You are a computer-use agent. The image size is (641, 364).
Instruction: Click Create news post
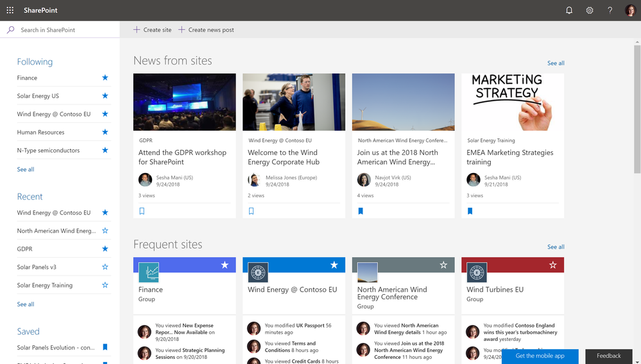pyautogui.click(x=206, y=29)
